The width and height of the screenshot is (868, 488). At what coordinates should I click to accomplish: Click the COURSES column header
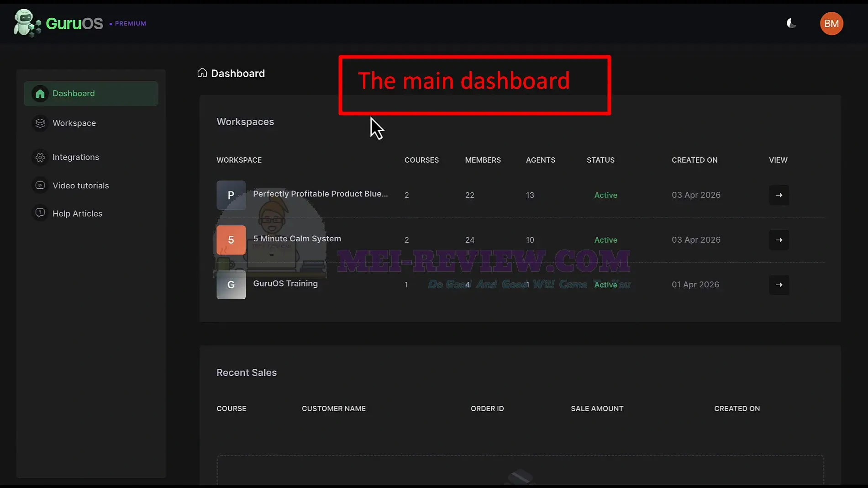[421, 160]
